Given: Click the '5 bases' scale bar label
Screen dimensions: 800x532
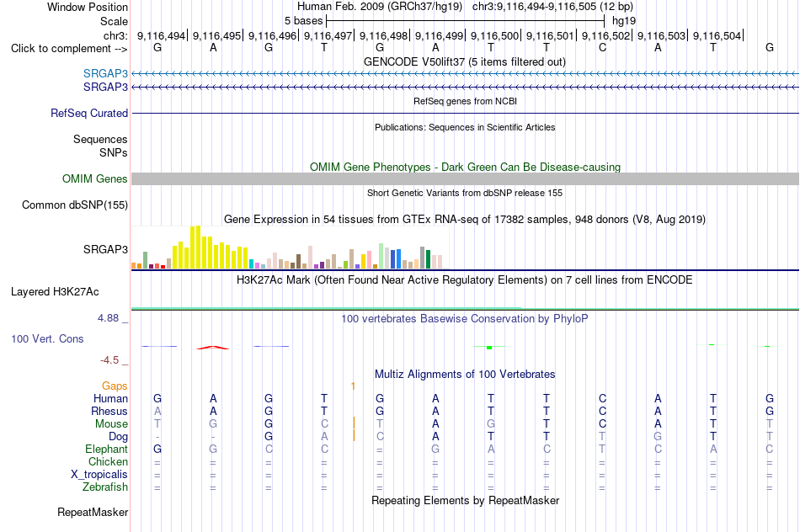Looking at the screenshot, I should point(303,21).
